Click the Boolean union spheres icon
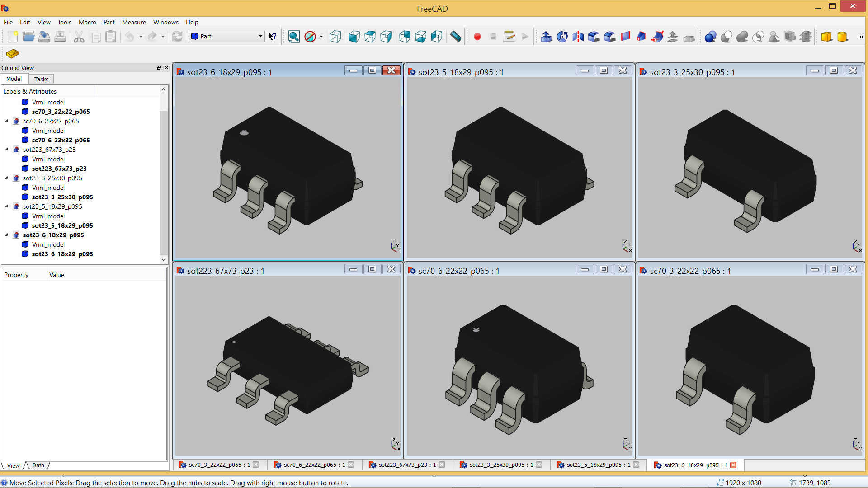 (x=742, y=37)
